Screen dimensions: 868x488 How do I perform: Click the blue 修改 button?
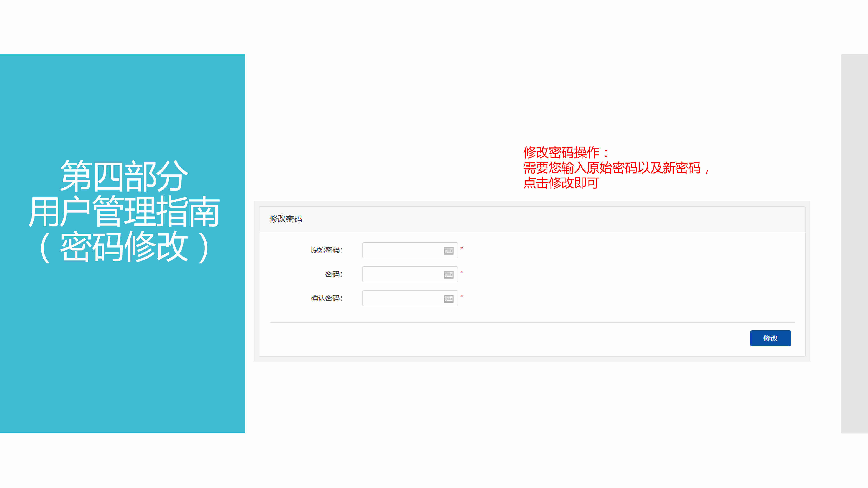tap(770, 338)
